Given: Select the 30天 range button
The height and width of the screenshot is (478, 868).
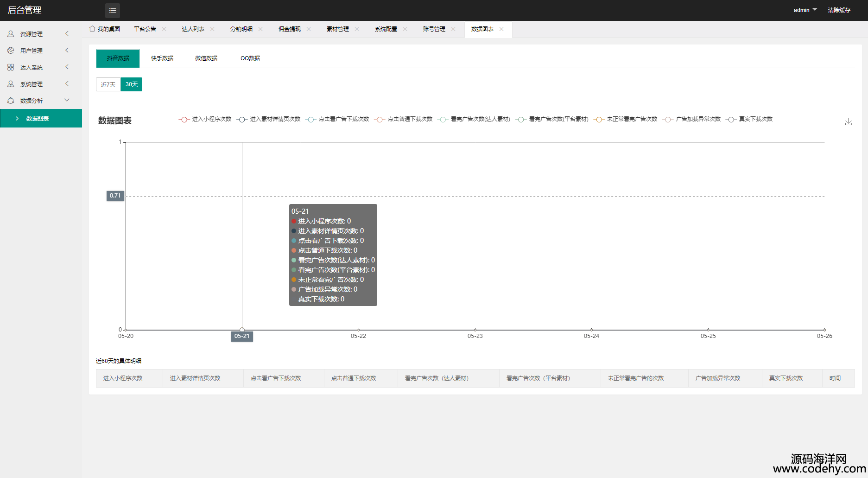Looking at the screenshot, I should (132, 84).
